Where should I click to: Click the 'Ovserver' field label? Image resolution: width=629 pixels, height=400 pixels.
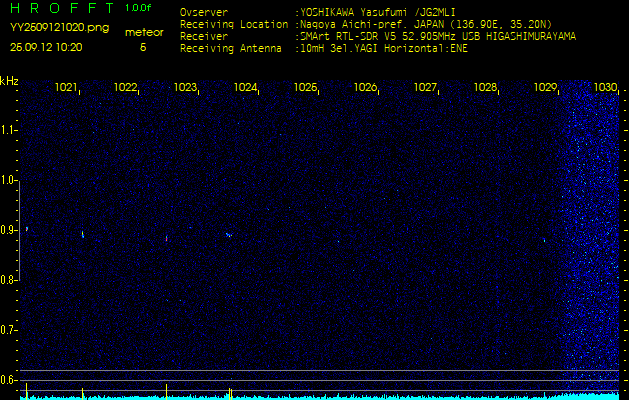(204, 12)
